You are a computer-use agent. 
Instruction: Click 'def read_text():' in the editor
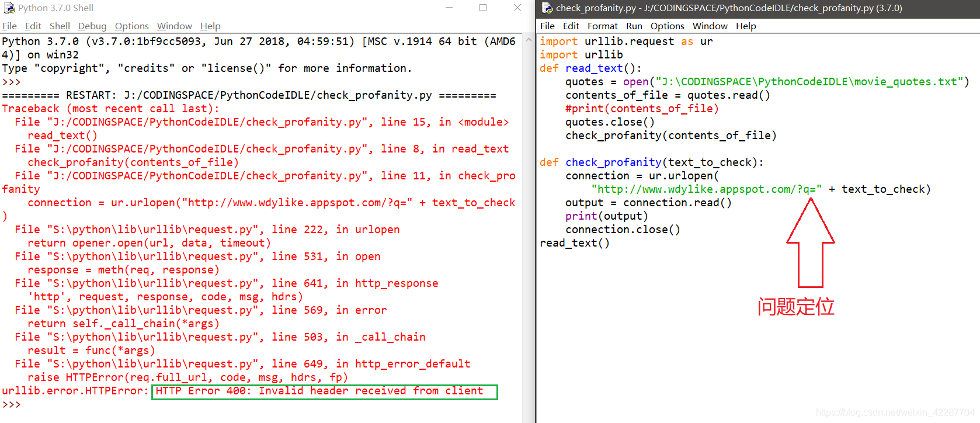pyautogui.click(x=590, y=68)
